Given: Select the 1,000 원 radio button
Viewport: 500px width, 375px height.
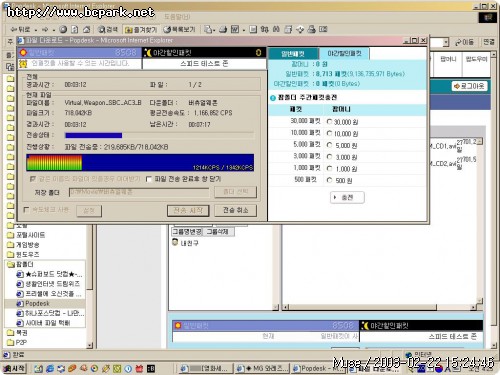Looking at the screenshot, I should (329, 168).
